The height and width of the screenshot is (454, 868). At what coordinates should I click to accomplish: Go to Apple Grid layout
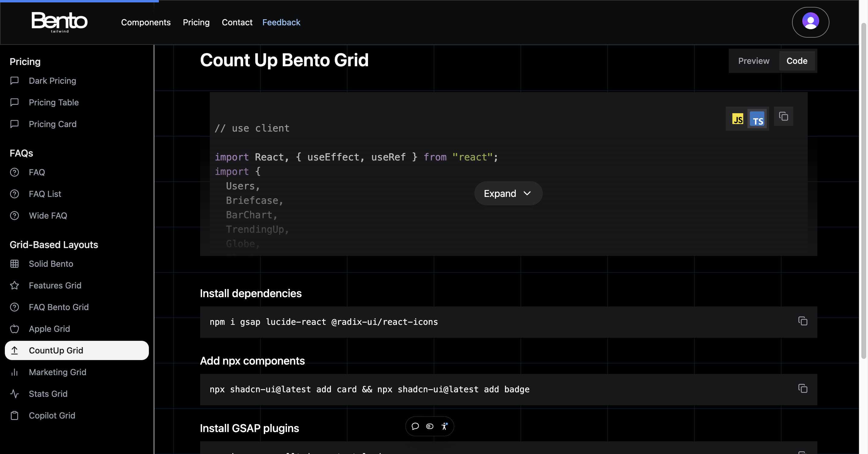[77, 329]
